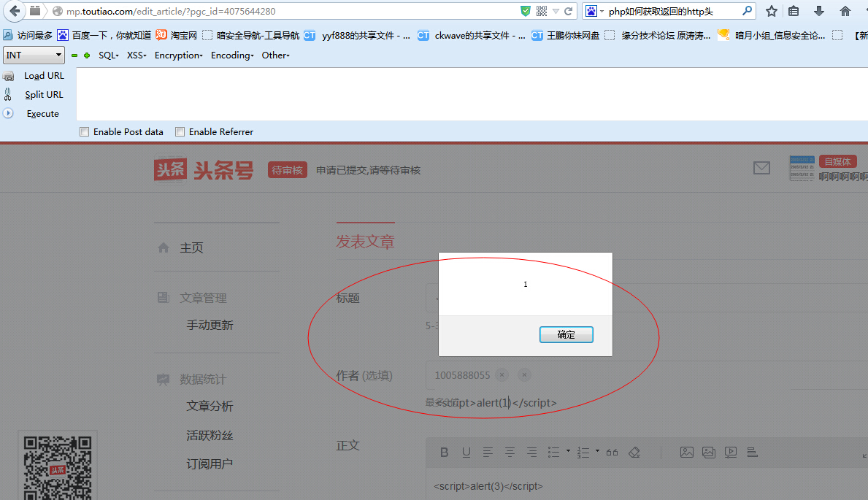Click the HackBar green plus icon
This screenshot has height=500, width=868.
pos(87,55)
